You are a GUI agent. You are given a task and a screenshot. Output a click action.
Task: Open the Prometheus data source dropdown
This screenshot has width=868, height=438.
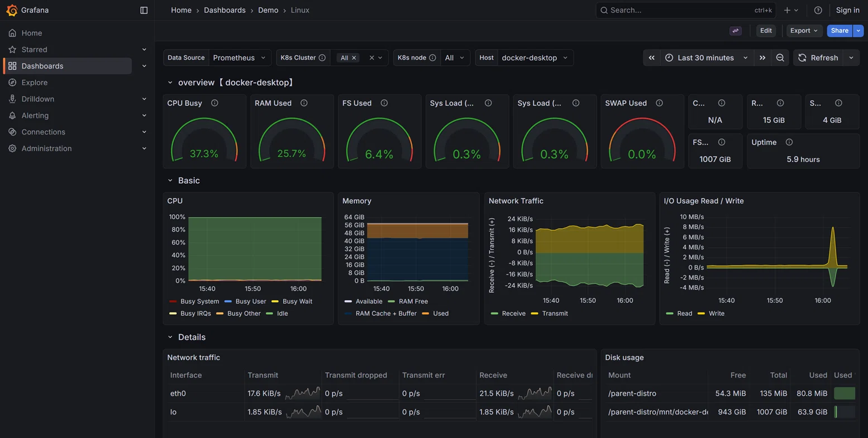pyautogui.click(x=240, y=57)
